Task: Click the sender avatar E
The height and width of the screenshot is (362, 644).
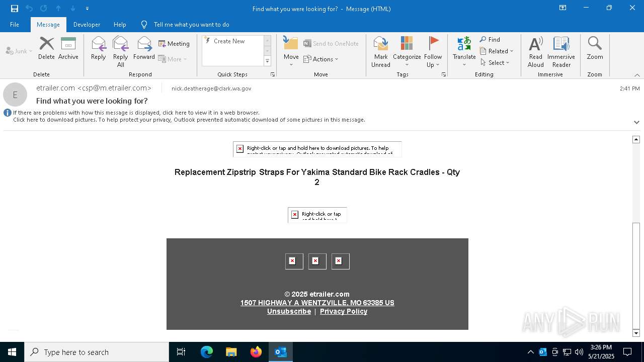Action: [x=15, y=95]
